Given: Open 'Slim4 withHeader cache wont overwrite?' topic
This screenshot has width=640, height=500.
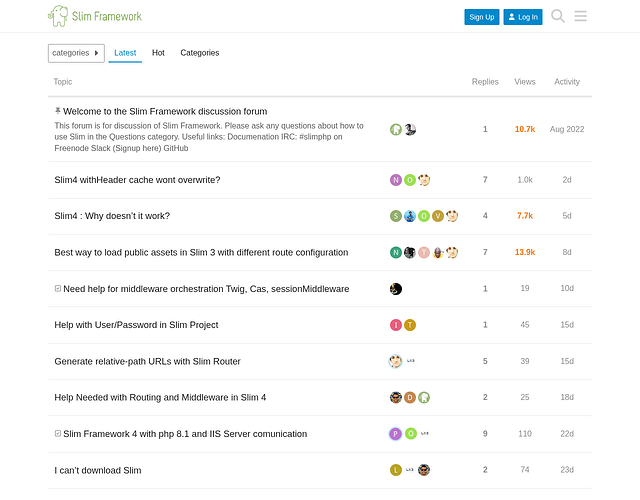Looking at the screenshot, I should pos(137,180).
